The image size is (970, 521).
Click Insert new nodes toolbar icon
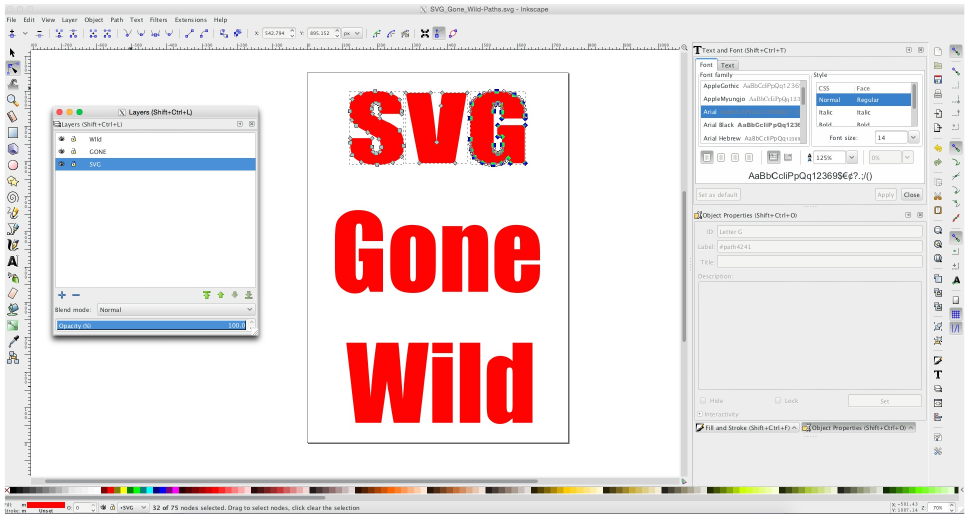[11, 33]
